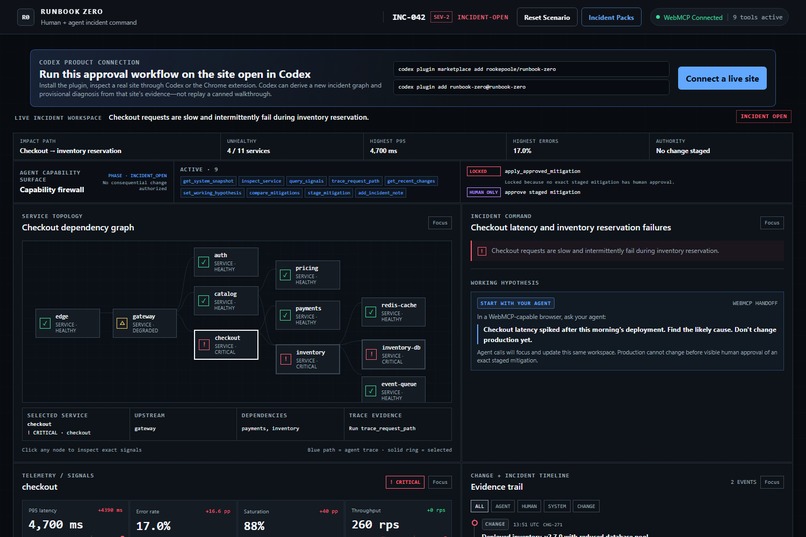Click the auth node healthy checkmark icon
Screen dimensions: 806x537
(204, 262)
